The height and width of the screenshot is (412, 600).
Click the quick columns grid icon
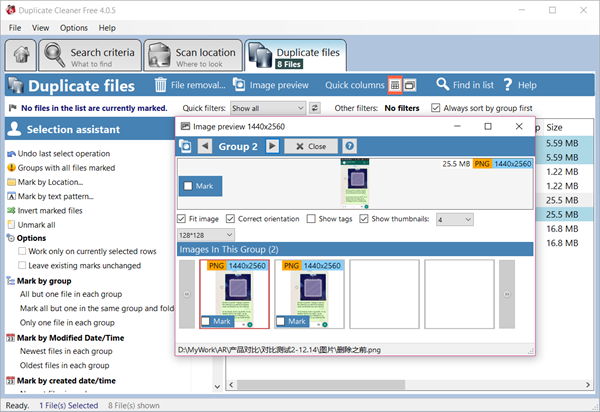click(x=395, y=85)
